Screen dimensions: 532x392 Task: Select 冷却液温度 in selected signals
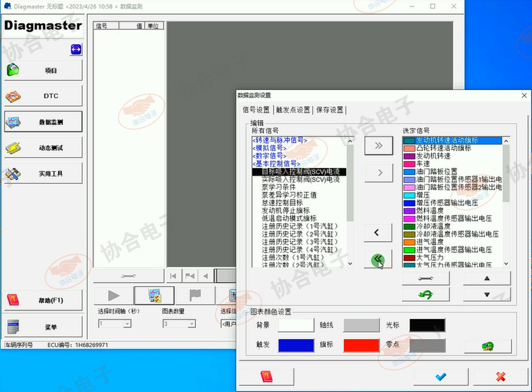(x=433, y=226)
